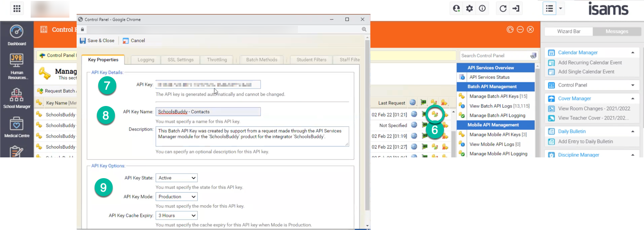Click the settings gear icon in header
The image size is (644, 230).
pyautogui.click(x=469, y=9)
